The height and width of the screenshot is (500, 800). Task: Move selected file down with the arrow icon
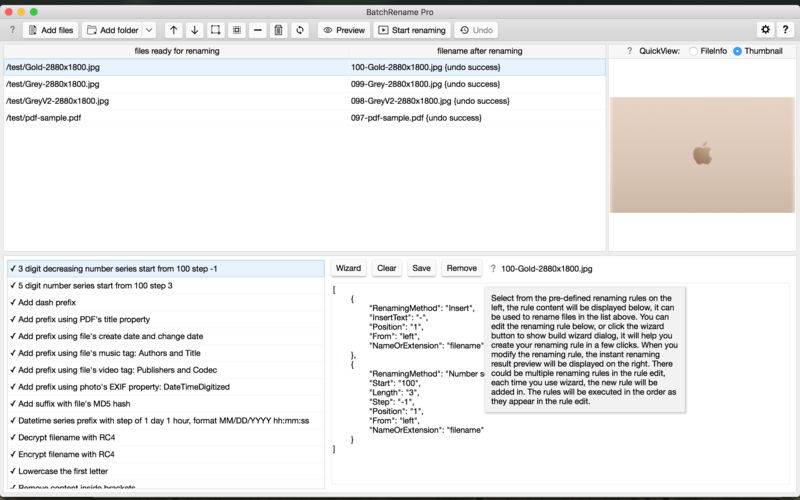tap(194, 30)
